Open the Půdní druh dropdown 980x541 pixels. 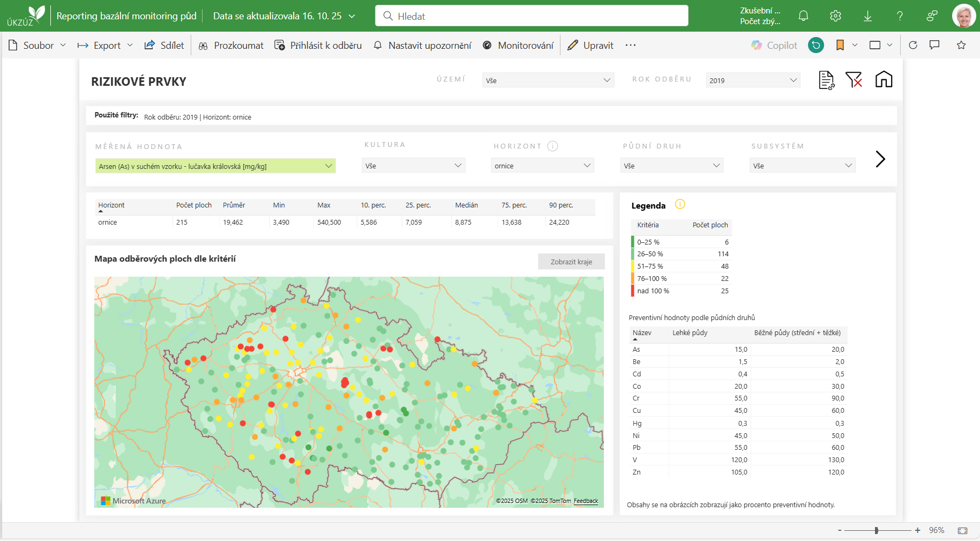point(671,166)
